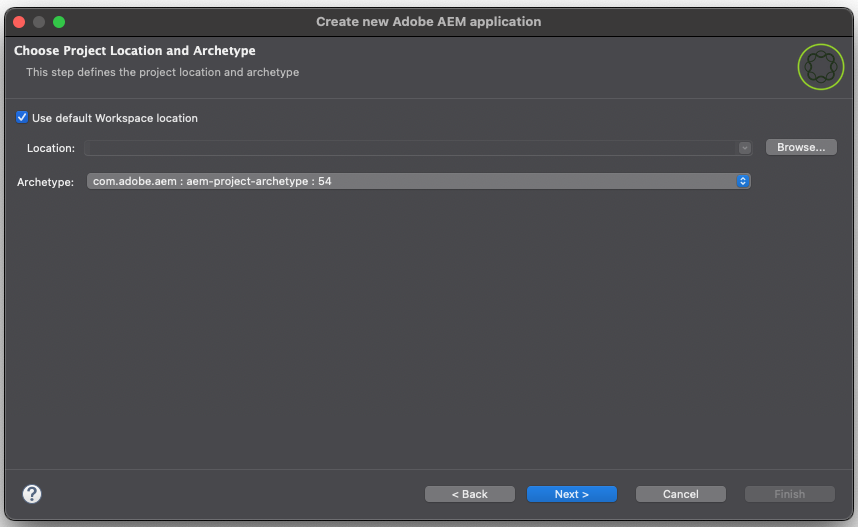Image resolution: width=858 pixels, height=527 pixels.
Task: Cancel the new AEM application wizard
Action: click(x=681, y=494)
